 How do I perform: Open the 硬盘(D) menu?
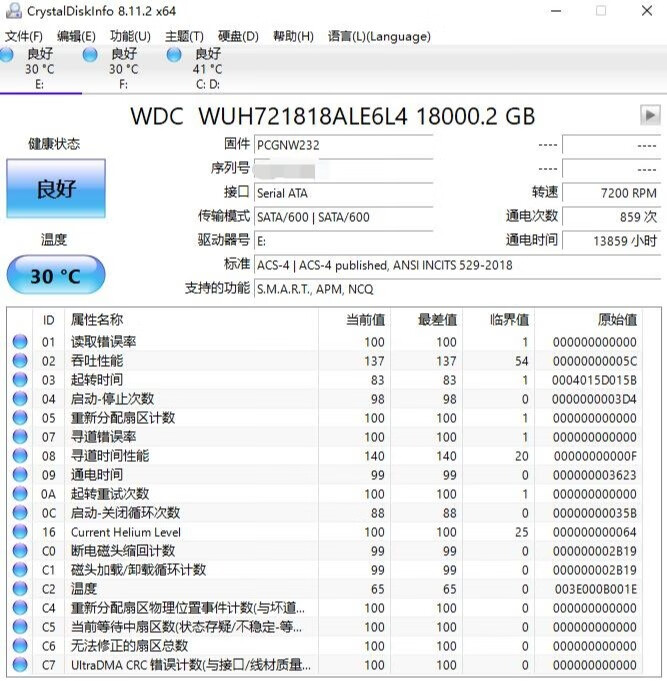click(238, 36)
